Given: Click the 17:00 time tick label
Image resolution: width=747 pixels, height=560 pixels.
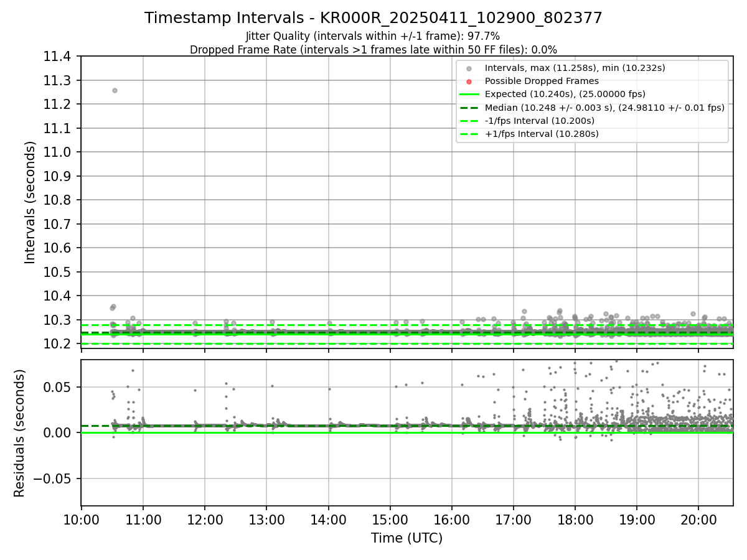Looking at the screenshot, I should click(513, 520).
